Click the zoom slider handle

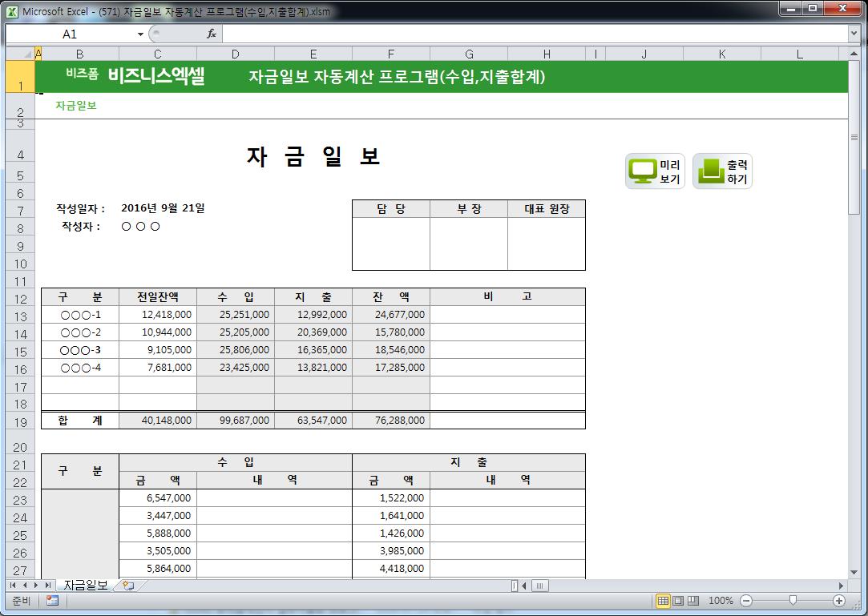click(x=793, y=600)
